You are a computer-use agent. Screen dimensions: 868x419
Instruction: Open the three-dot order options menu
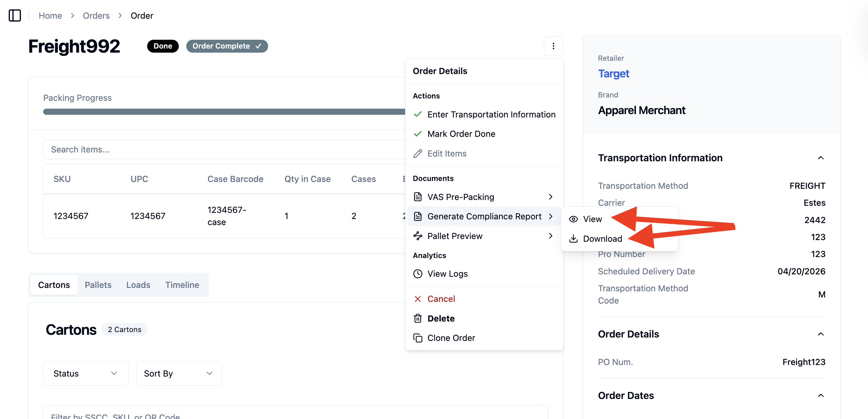[553, 46]
